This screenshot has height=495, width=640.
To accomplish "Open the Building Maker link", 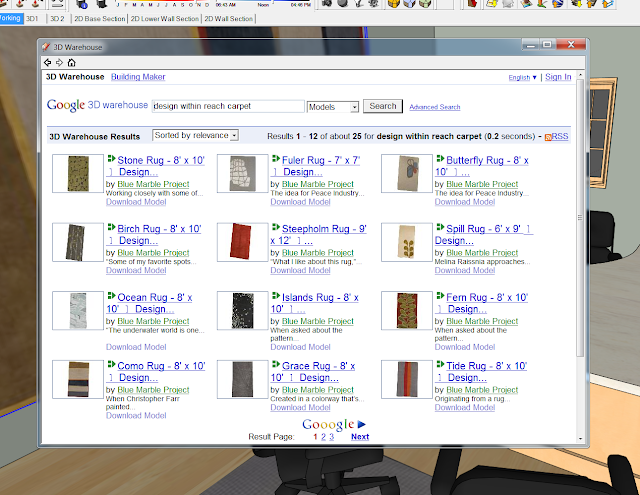I will pyautogui.click(x=138, y=77).
